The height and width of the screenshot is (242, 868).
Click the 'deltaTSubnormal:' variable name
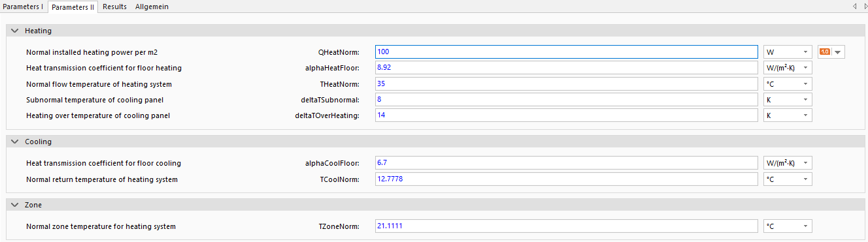(x=330, y=100)
